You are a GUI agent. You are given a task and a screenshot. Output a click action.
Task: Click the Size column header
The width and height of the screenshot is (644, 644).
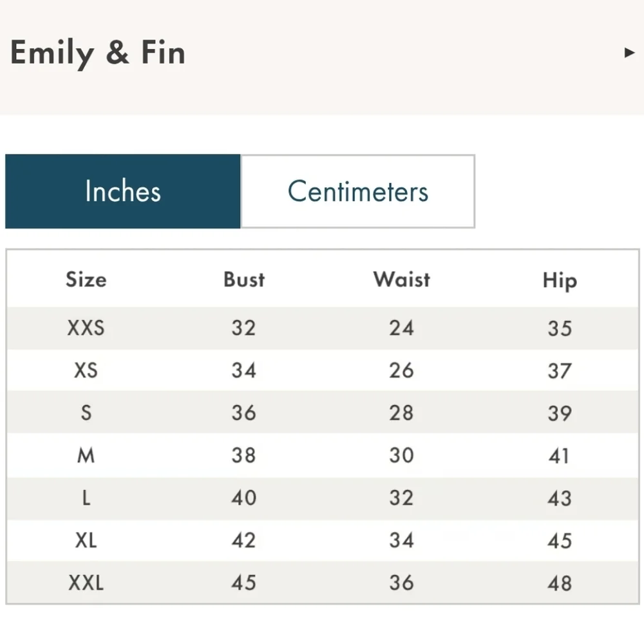point(86,279)
